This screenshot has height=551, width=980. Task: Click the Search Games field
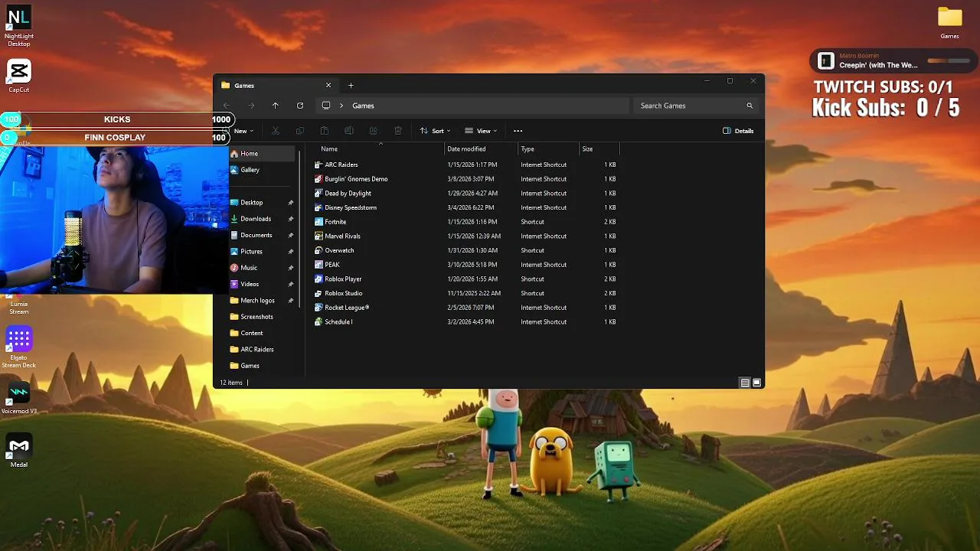pos(697,106)
